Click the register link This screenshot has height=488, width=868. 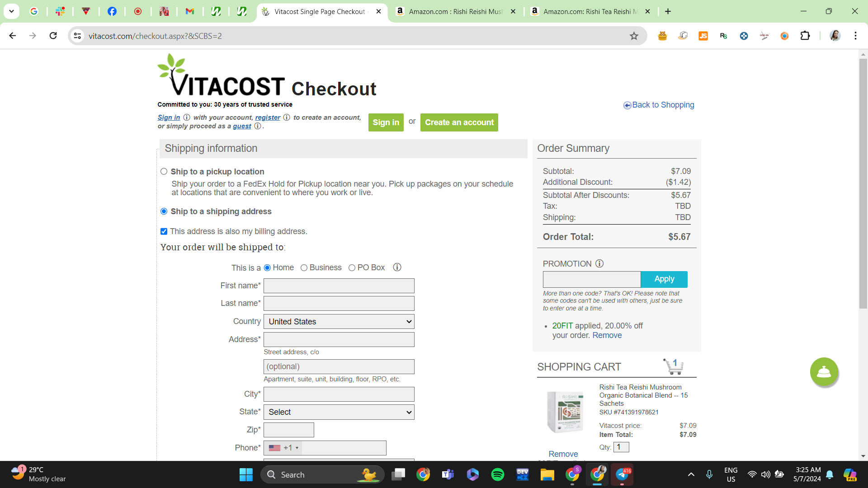click(x=268, y=117)
